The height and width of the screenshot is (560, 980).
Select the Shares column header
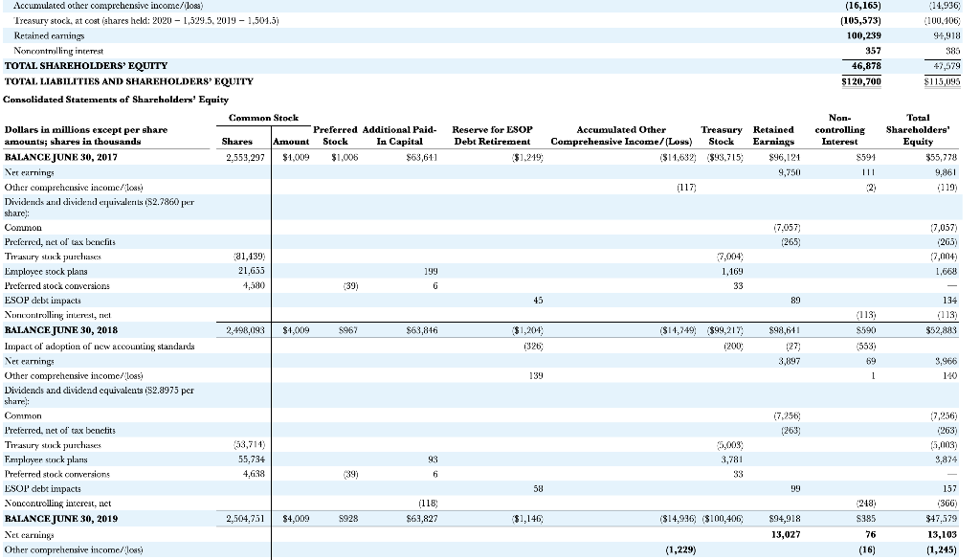click(x=239, y=140)
